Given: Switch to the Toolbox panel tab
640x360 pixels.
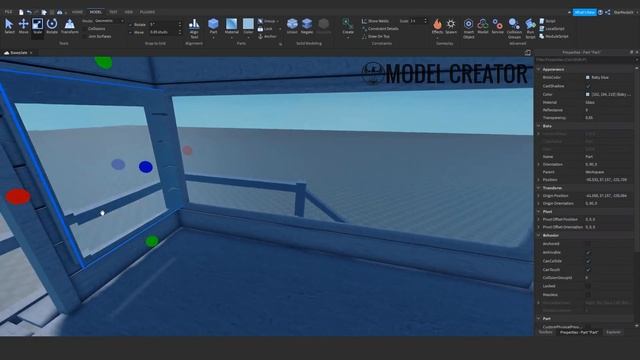Looking at the screenshot, I should [x=546, y=332].
